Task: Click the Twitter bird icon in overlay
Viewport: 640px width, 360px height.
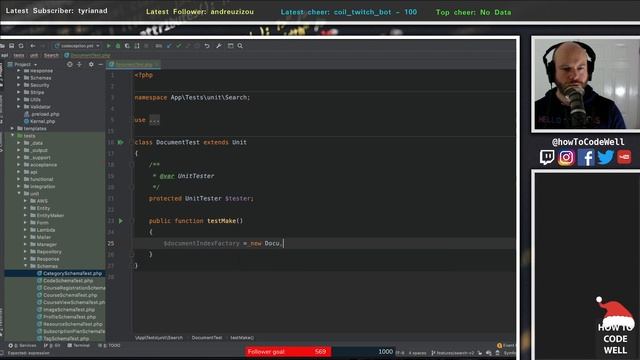Action: coord(605,157)
